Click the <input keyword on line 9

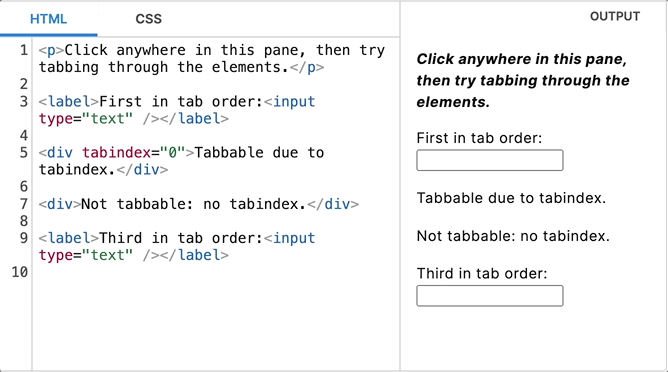[x=290, y=238]
